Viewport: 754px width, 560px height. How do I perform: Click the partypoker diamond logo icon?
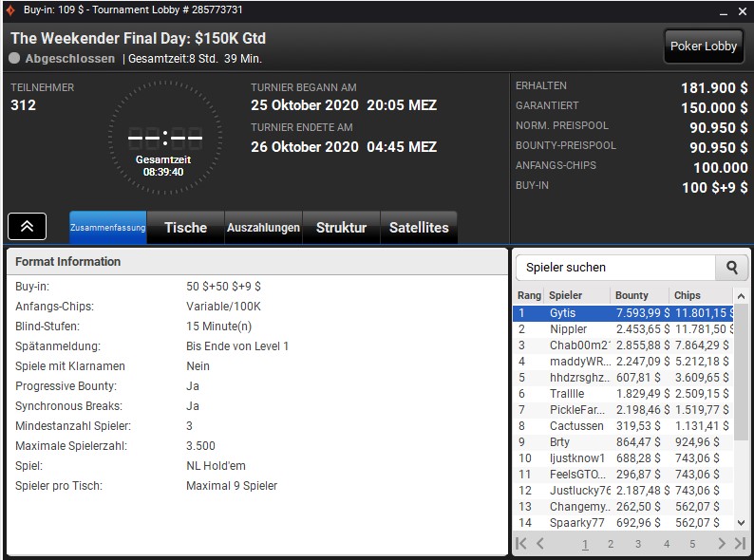coord(10,10)
